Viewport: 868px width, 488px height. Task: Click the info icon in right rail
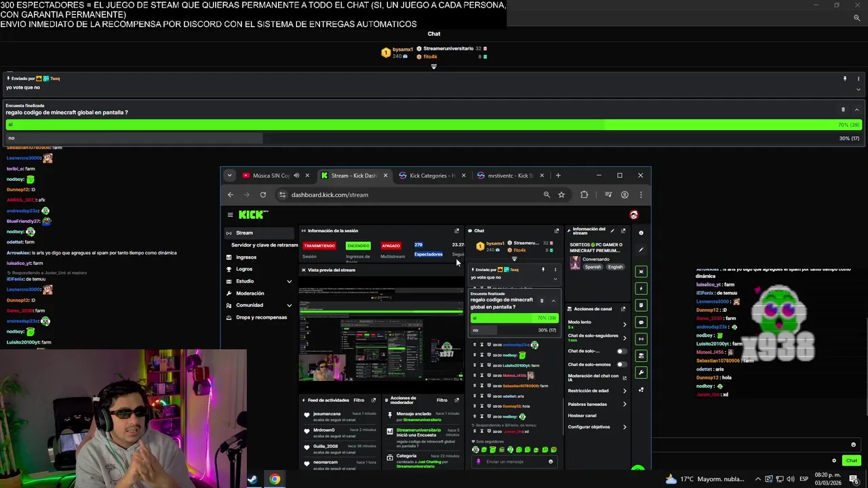[x=641, y=232]
